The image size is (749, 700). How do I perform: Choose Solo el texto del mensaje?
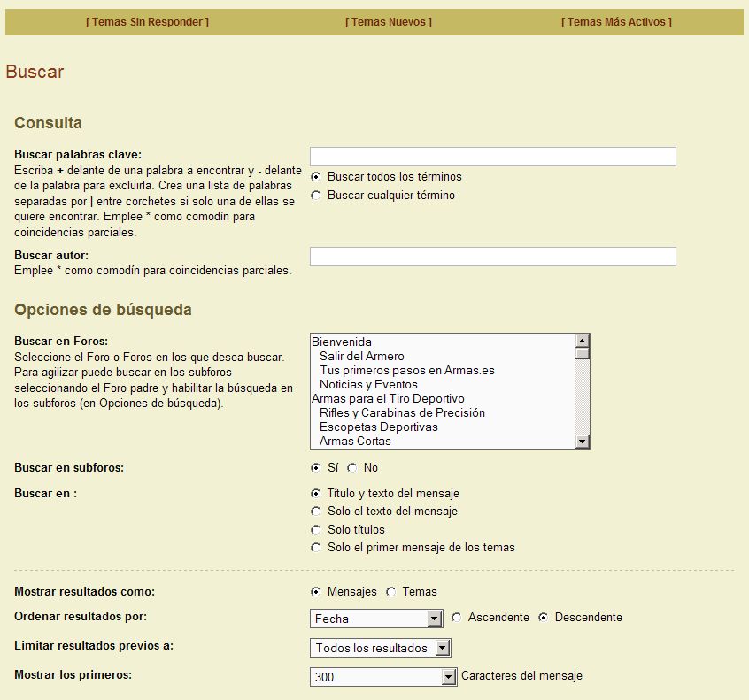tap(316, 512)
